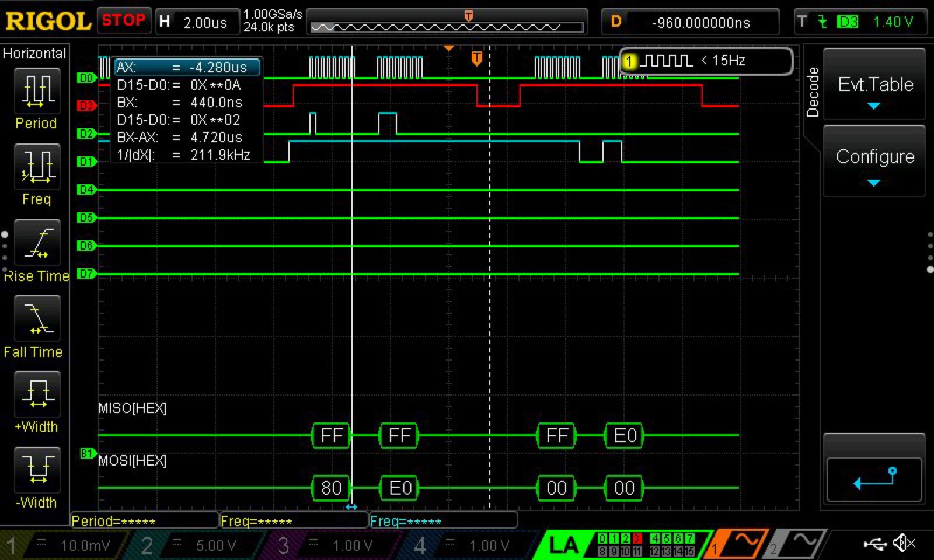Click the RIGOL logo
This screenshot has height=560, width=934.
pyautogui.click(x=48, y=22)
